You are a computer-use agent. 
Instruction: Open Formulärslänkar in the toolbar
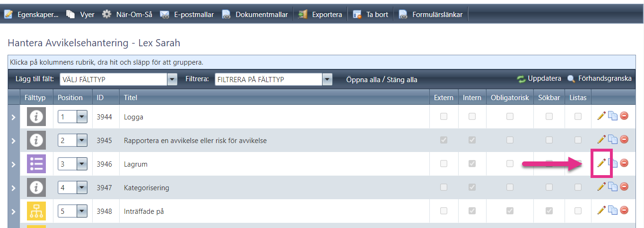[431, 15]
